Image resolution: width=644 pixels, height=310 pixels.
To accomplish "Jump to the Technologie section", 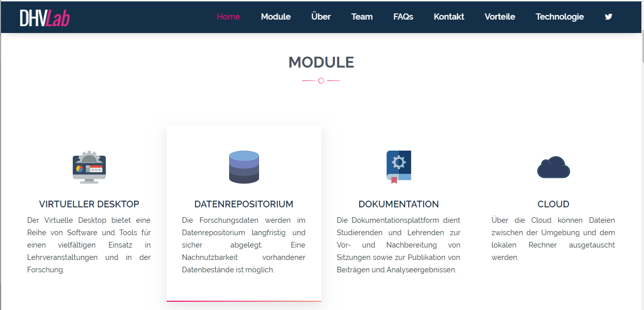I will pyautogui.click(x=559, y=17).
